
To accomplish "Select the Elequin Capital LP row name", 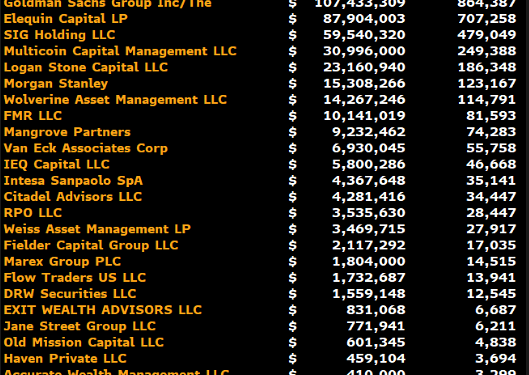I will [x=65, y=19].
